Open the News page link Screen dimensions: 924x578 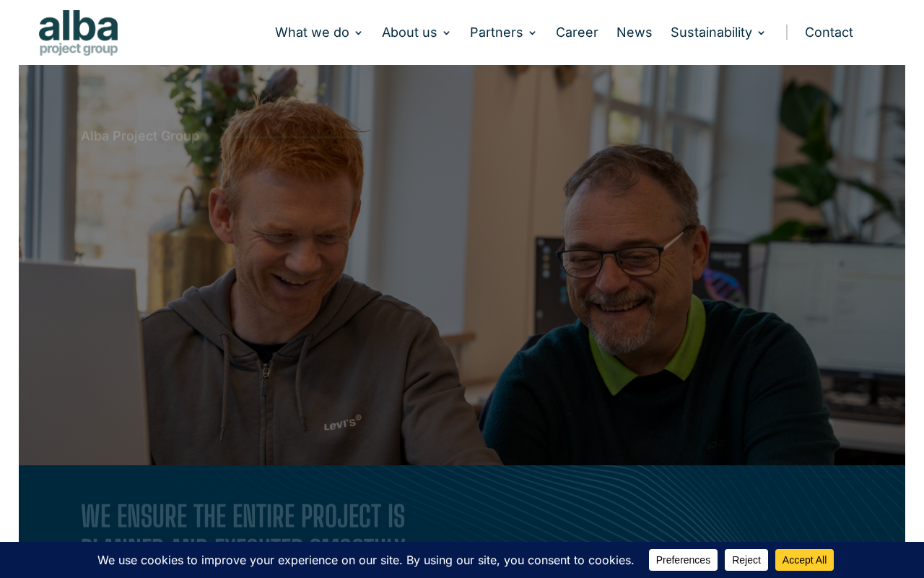click(635, 33)
